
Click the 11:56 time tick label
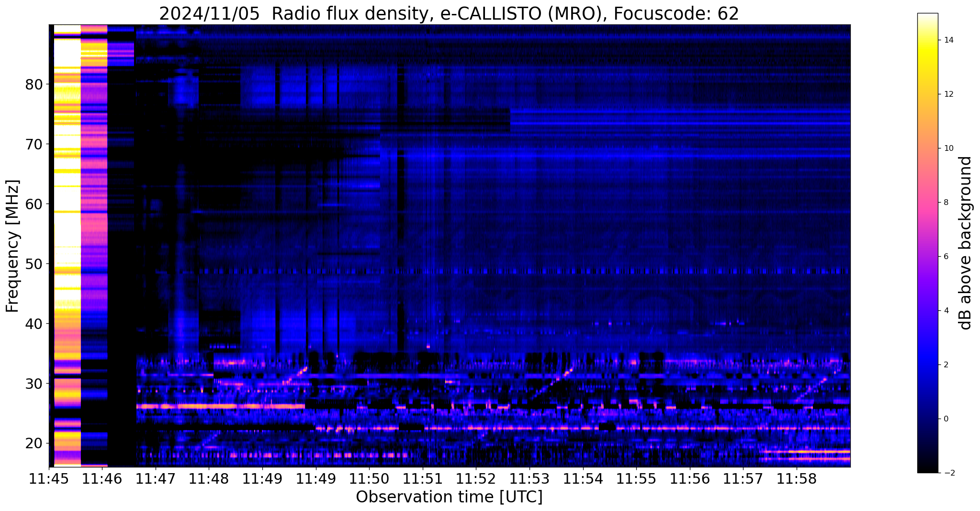coord(689,479)
